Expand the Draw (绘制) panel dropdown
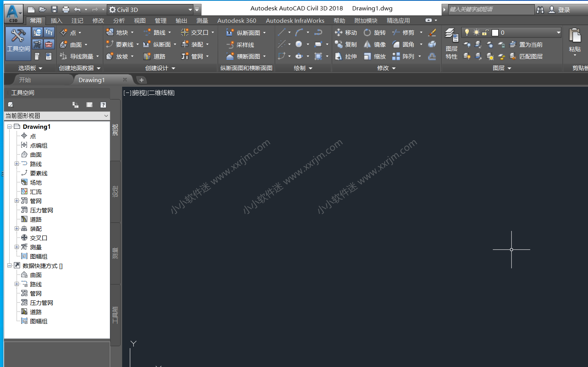Viewport: 588px width, 367px height. 303,68
